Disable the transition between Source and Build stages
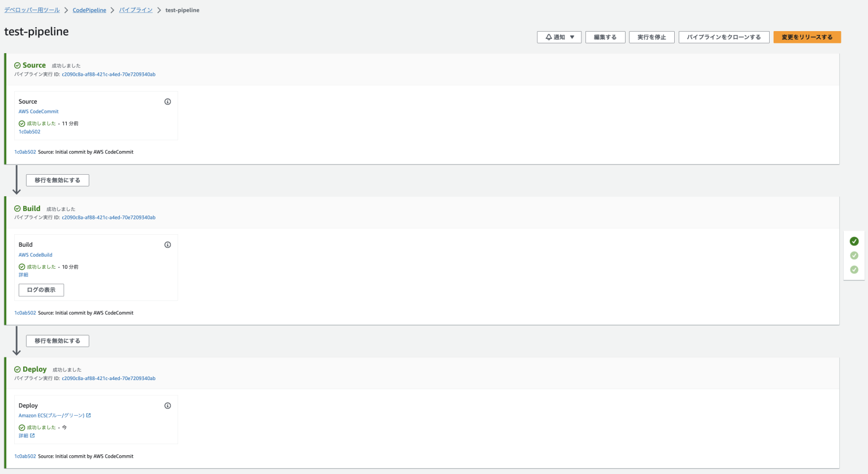Image resolution: width=868 pixels, height=474 pixels. pos(57,180)
